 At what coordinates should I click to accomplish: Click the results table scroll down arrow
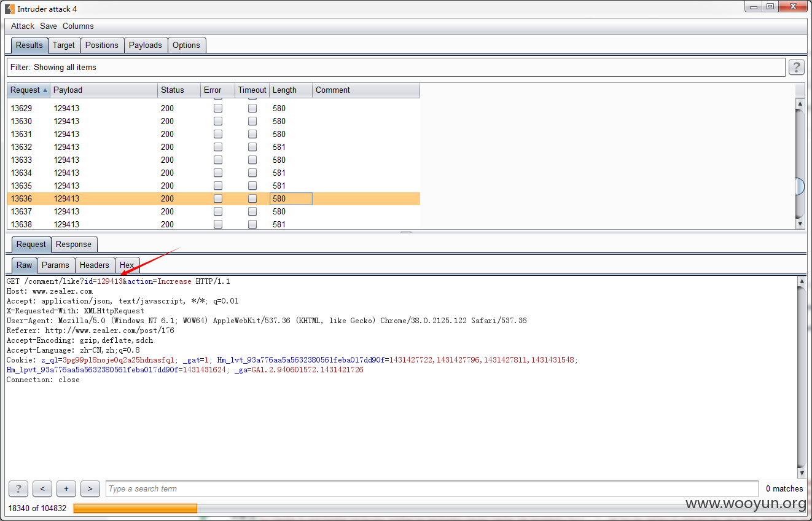pyautogui.click(x=800, y=224)
